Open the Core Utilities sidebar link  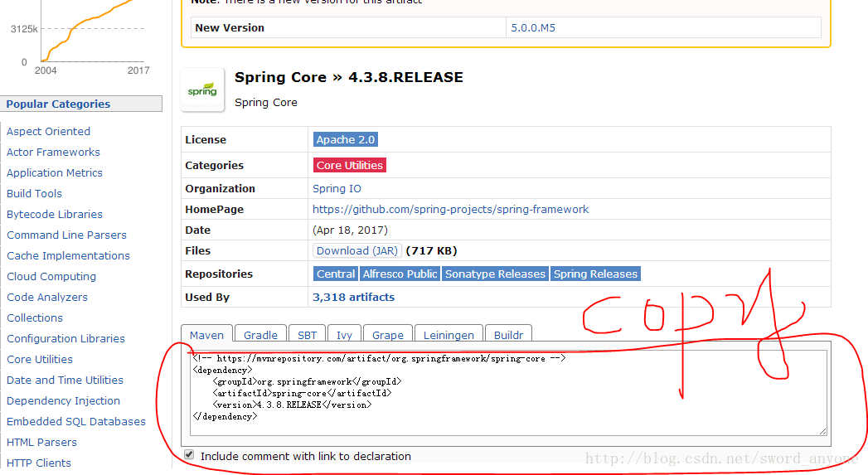point(39,359)
